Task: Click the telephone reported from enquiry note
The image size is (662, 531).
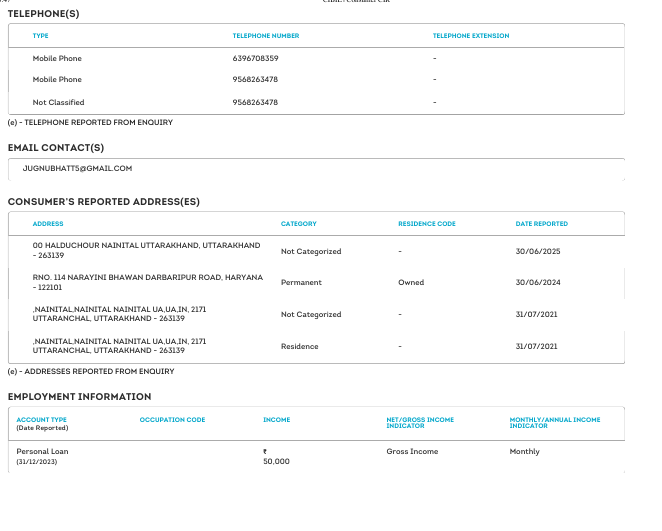Action: (90, 122)
